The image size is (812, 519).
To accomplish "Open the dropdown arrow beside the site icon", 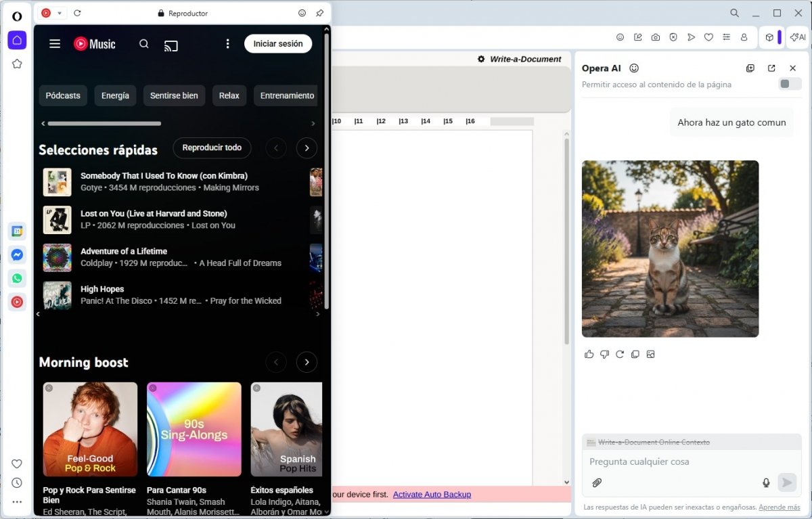I will [x=59, y=13].
